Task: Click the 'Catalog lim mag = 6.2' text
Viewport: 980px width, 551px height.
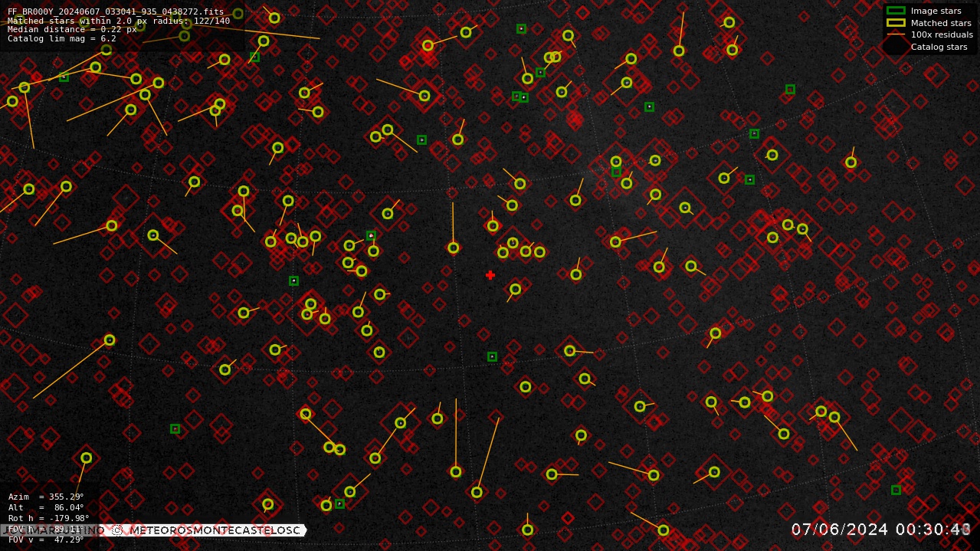Action: 62,38
